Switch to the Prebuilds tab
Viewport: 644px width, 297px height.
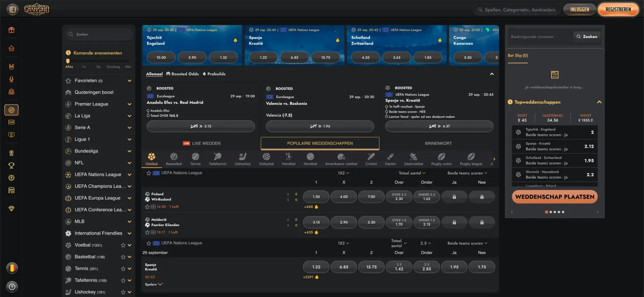pos(214,74)
